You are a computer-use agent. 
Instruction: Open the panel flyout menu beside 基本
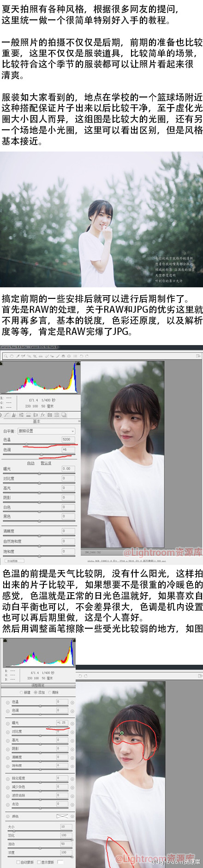79,421
